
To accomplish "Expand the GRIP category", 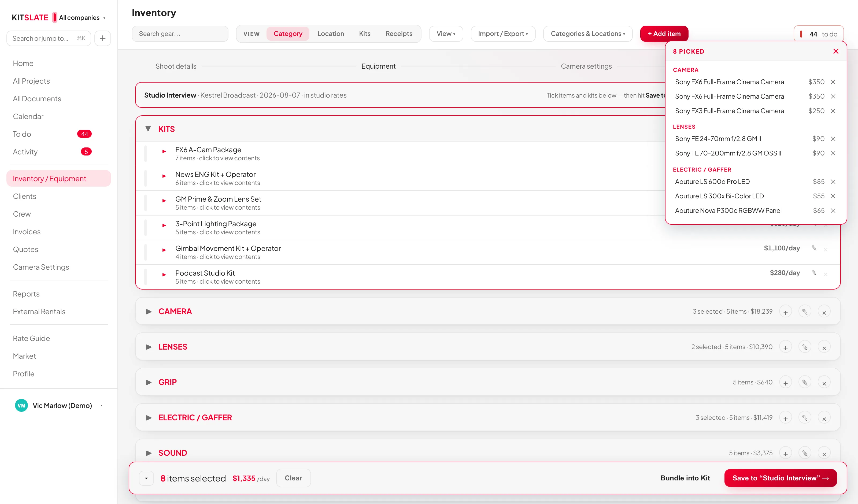I will pos(149,383).
